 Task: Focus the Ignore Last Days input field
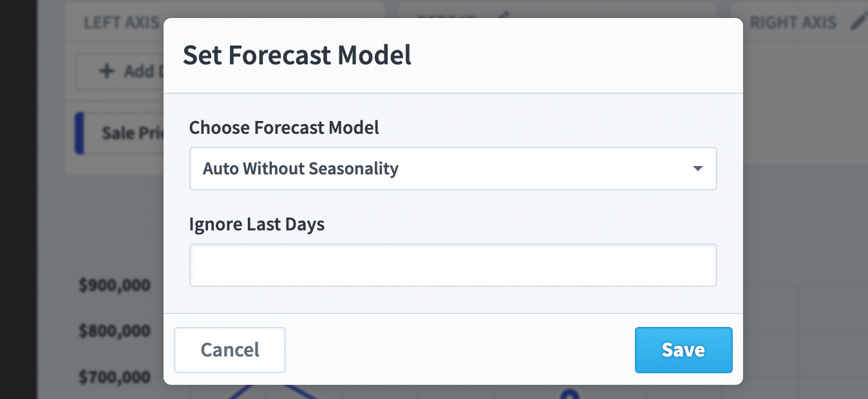tap(453, 265)
